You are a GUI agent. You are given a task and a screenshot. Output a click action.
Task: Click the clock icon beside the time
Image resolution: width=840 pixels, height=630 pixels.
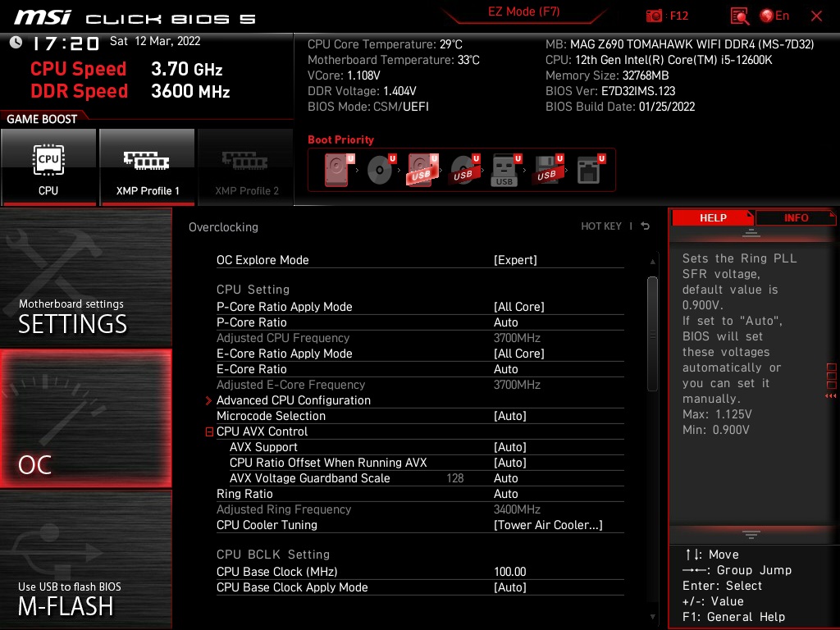coord(16,43)
